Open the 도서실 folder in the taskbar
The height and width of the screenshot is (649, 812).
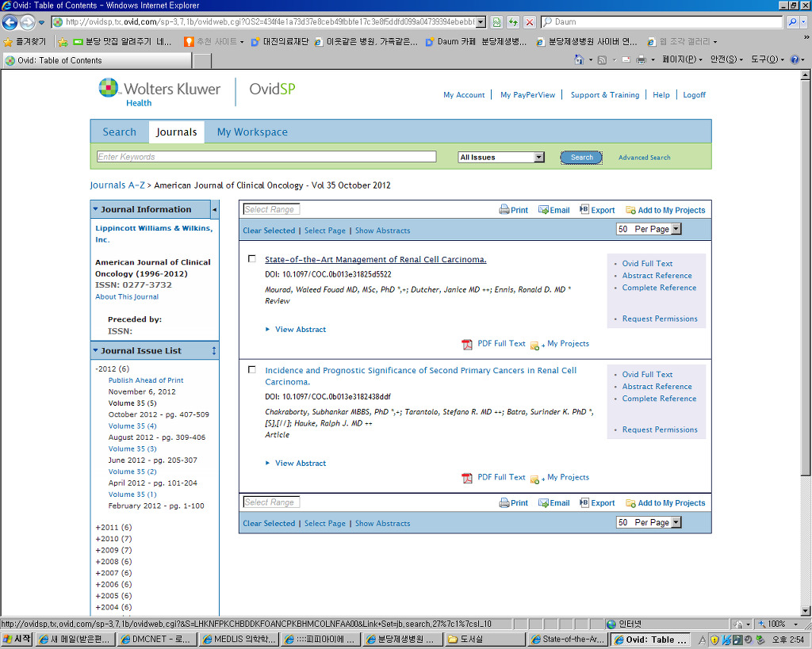pyautogui.click(x=485, y=639)
